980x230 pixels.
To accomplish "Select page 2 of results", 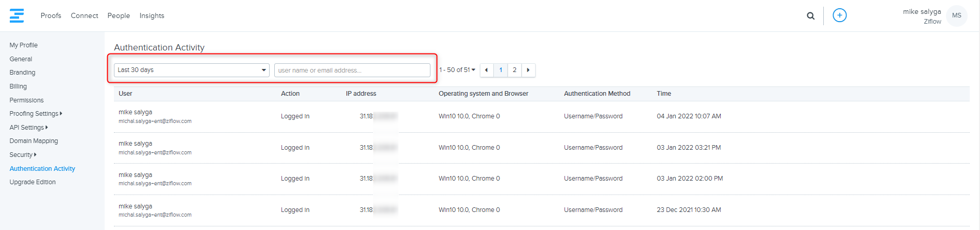I will pyautogui.click(x=514, y=70).
